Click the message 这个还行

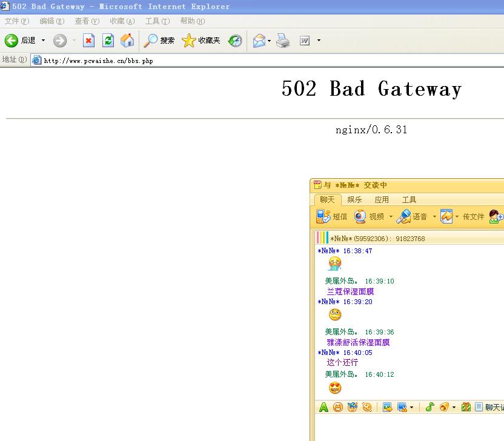[x=342, y=362]
